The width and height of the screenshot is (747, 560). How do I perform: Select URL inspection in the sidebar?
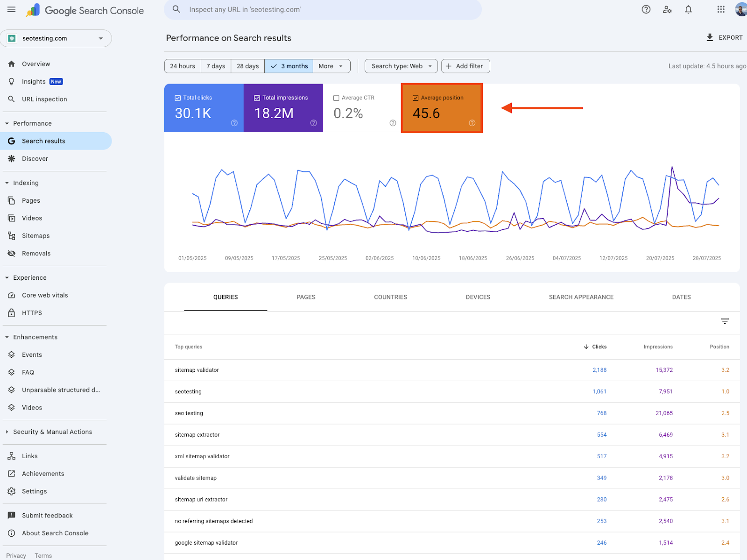coord(44,99)
